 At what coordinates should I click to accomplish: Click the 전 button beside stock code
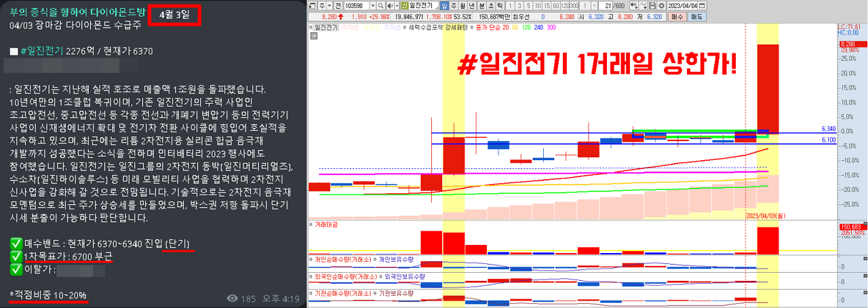[x=338, y=5]
